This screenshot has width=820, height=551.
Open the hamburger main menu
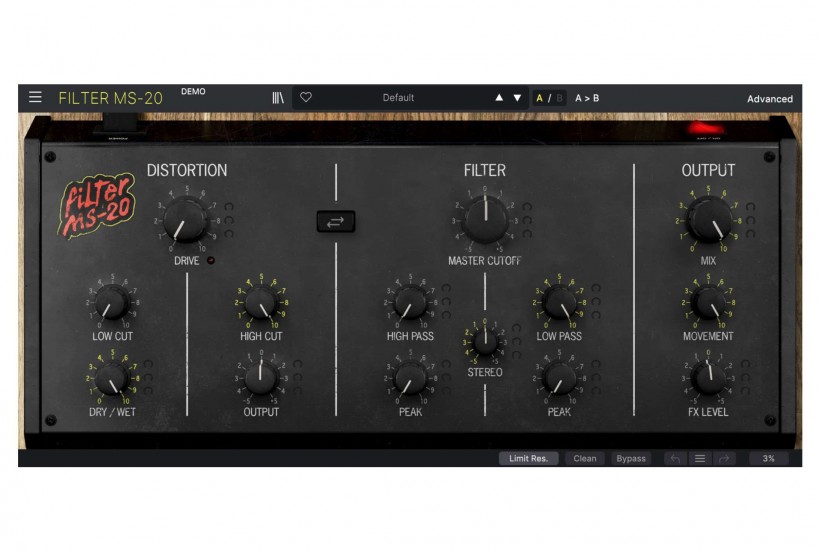(x=35, y=98)
